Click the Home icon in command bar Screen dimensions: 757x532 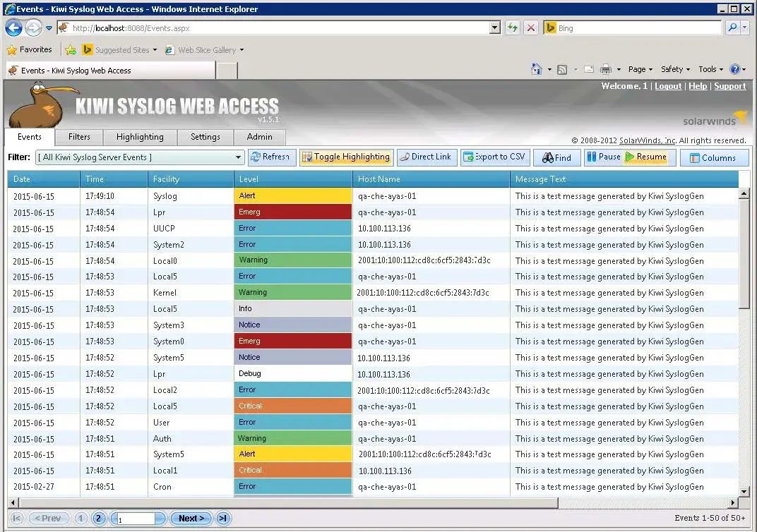pos(537,69)
